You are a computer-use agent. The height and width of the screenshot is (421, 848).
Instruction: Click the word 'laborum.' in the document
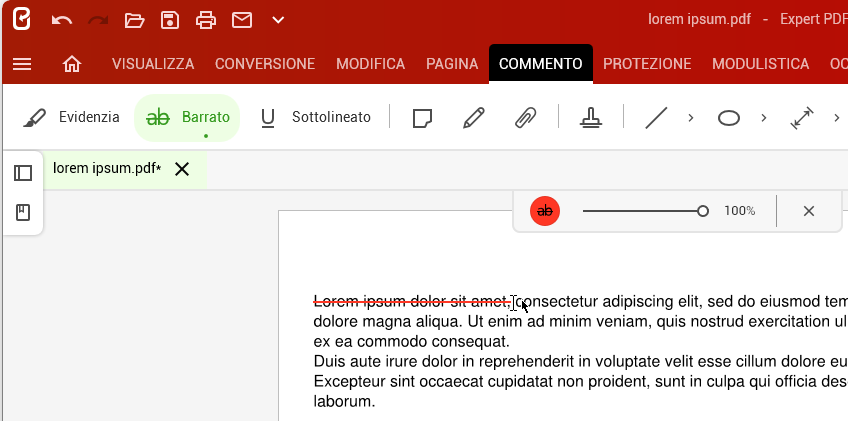pyautogui.click(x=344, y=401)
